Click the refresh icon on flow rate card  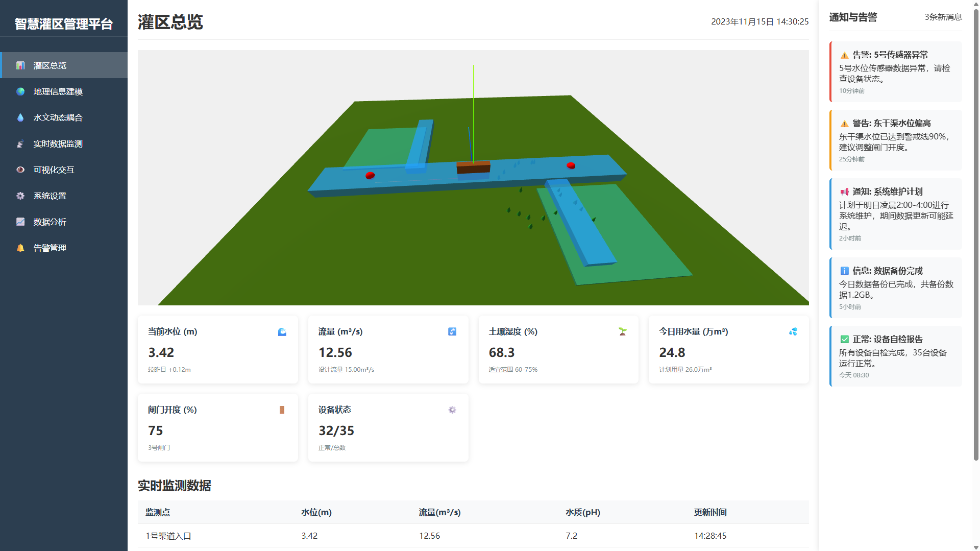click(452, 332)
